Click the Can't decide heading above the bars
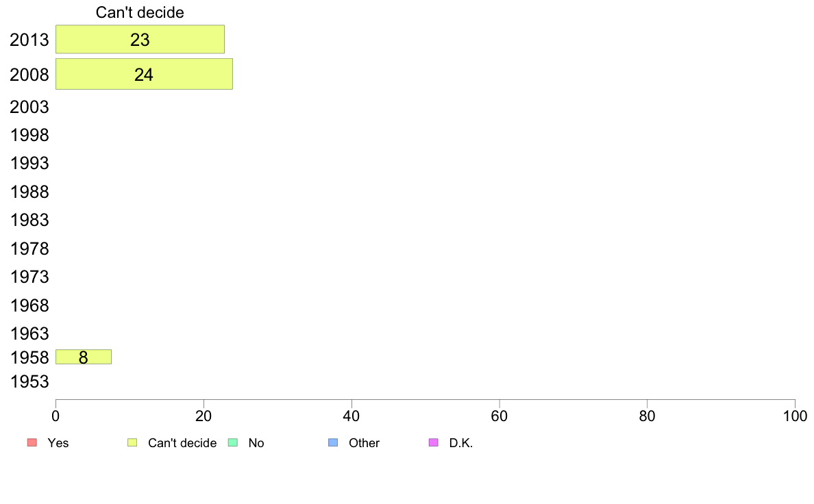Image resolution: width=814 pixels, height=504 pixels. (140, 12)
